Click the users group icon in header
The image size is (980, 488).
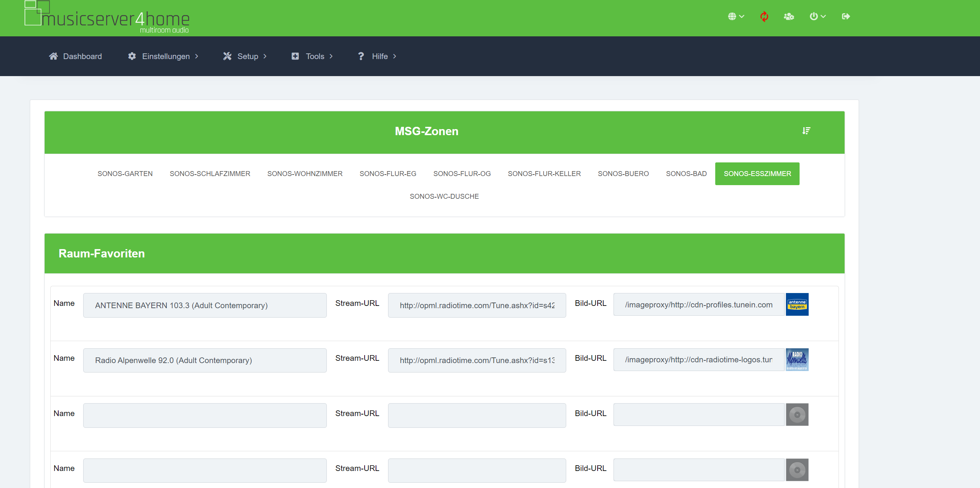coord(789,16)
